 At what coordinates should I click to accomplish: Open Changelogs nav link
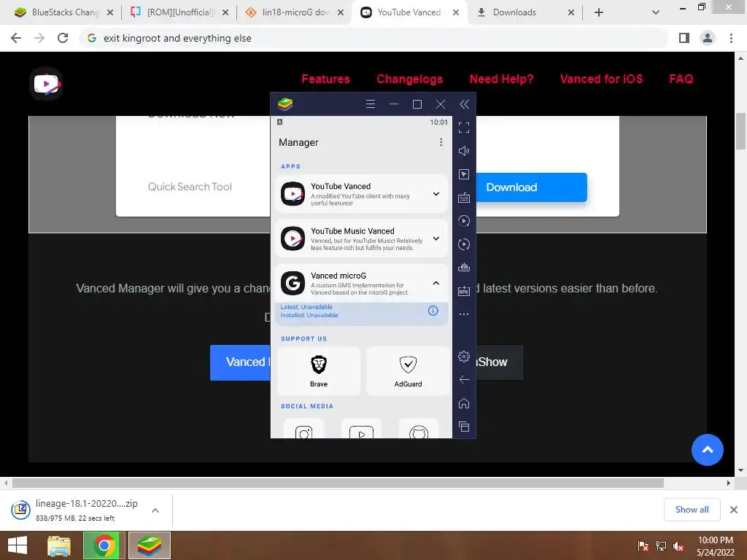pyautogui.click(x=410, y=79)
